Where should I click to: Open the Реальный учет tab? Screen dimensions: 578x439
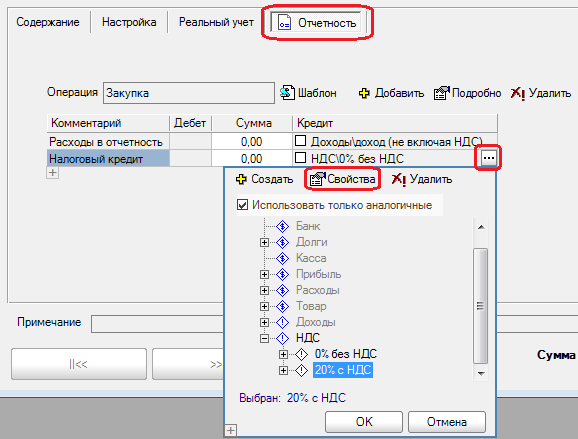[216, 22]
